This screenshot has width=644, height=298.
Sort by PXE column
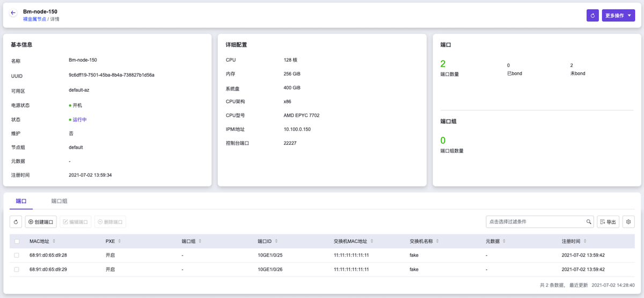(119, 241)
